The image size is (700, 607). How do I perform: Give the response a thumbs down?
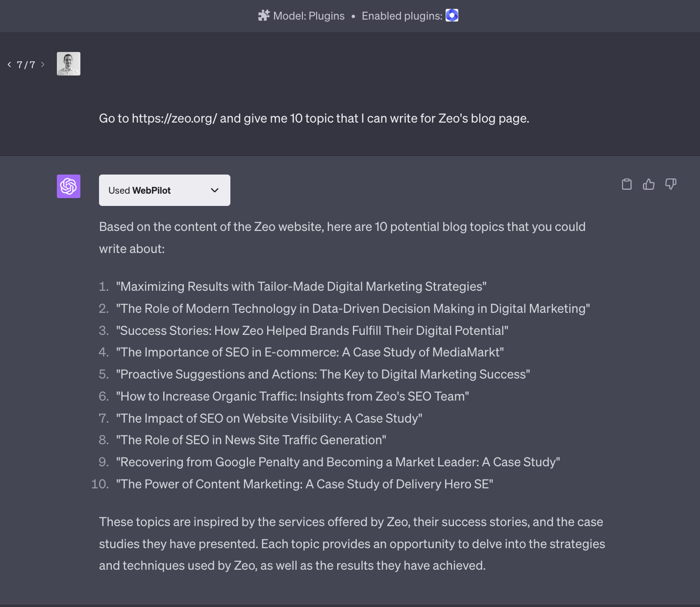pos(671,184)
